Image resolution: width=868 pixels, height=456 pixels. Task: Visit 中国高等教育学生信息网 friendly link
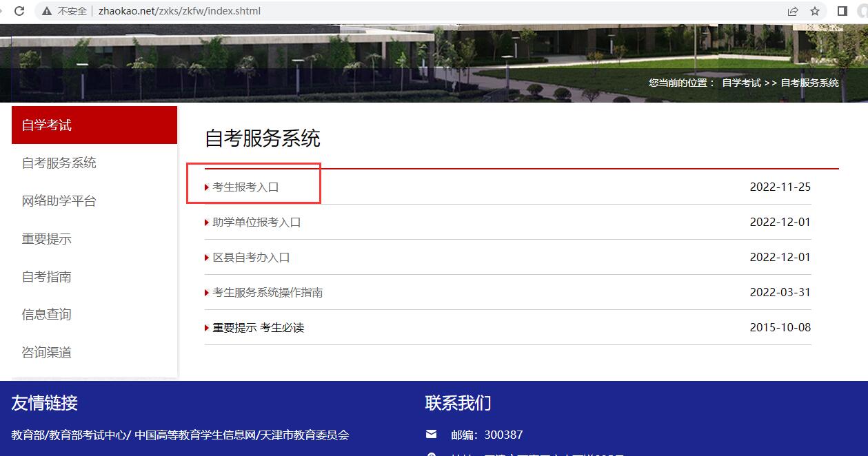(x=195, y=435)
